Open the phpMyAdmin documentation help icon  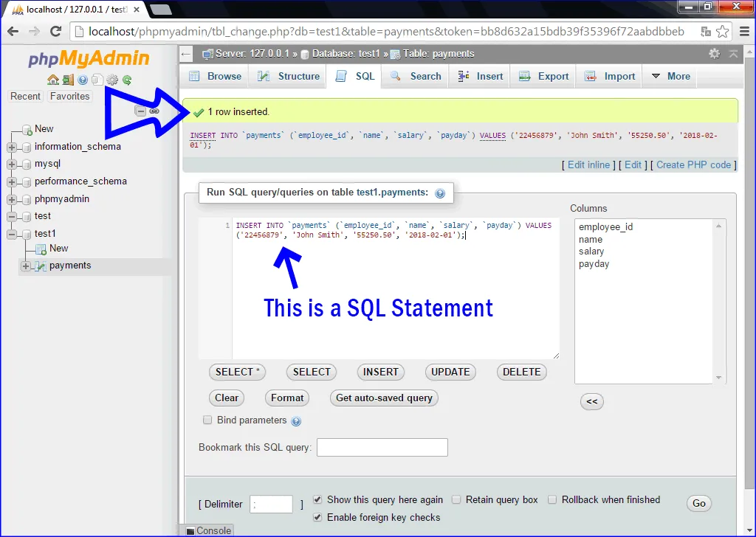tap(83, 80)
